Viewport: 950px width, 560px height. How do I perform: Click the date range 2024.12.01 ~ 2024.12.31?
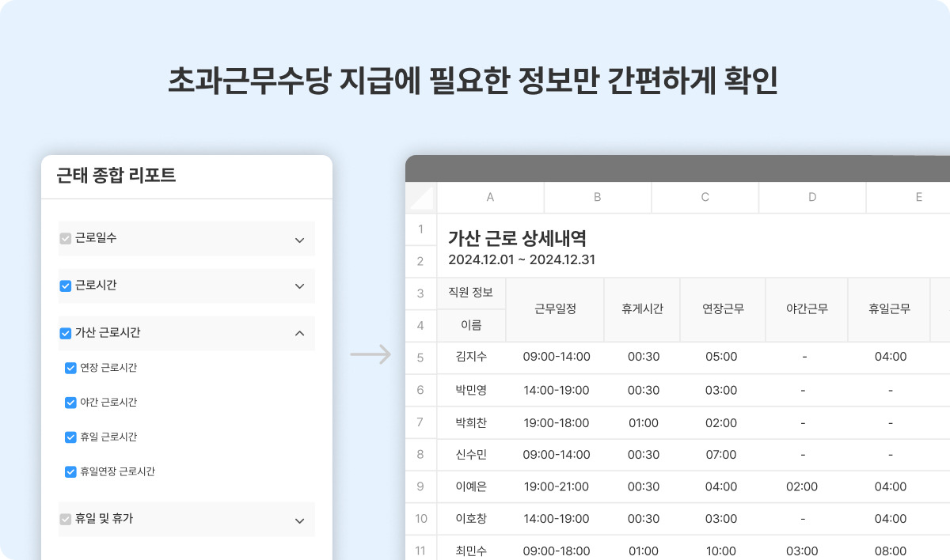[522, 259]
